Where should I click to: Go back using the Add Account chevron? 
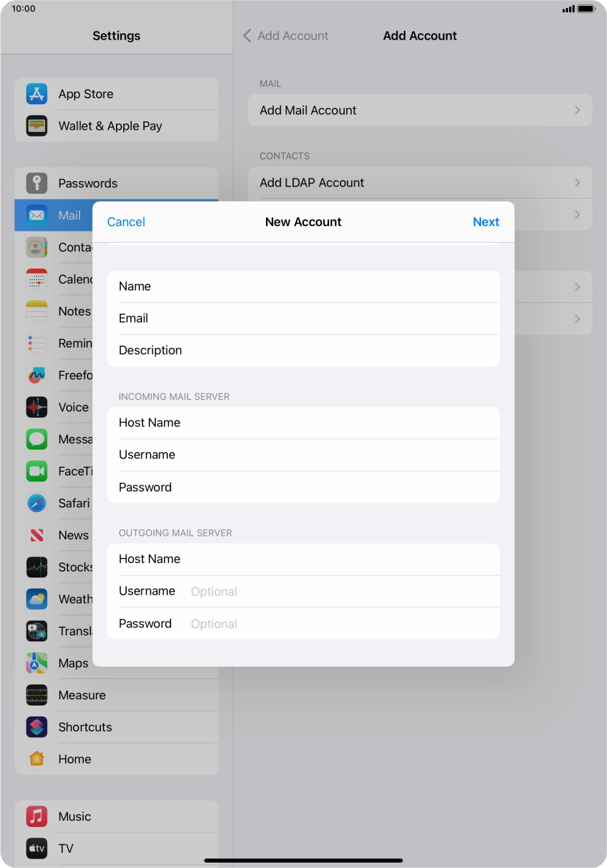(247, 36)
